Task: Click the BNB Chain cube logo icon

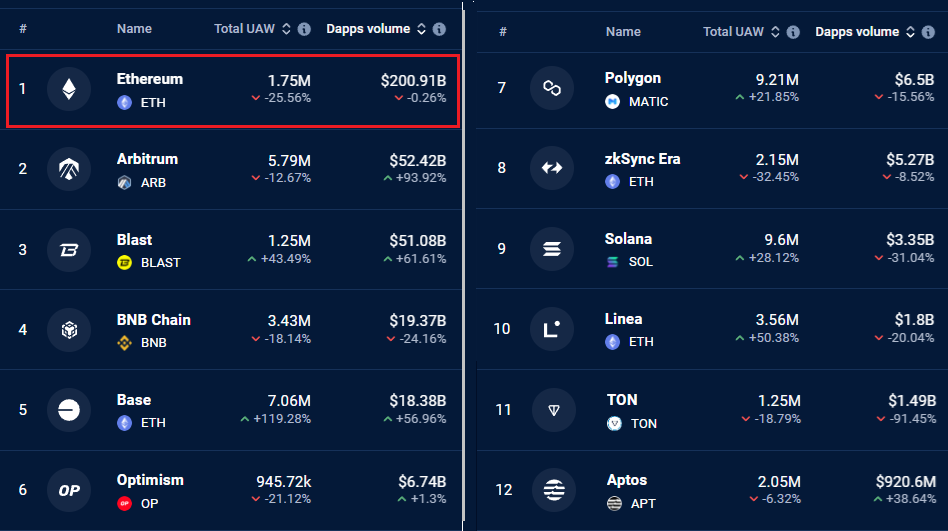Action: [69, 330]
